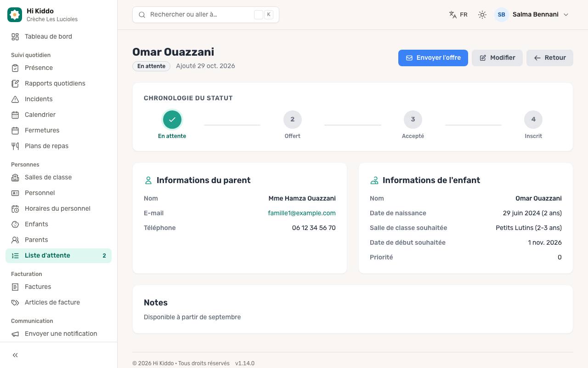Click the note text Disponible à partir de septembre

click(192, 317)
